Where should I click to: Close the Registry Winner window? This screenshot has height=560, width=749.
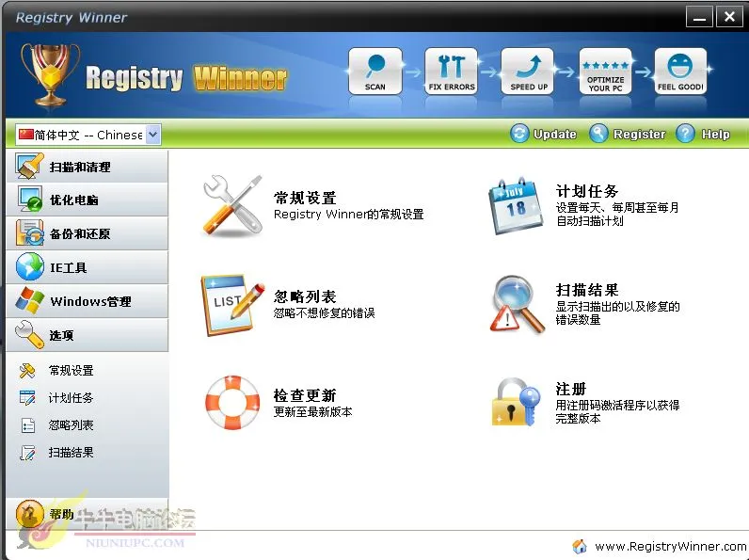(x=729, y=17)
